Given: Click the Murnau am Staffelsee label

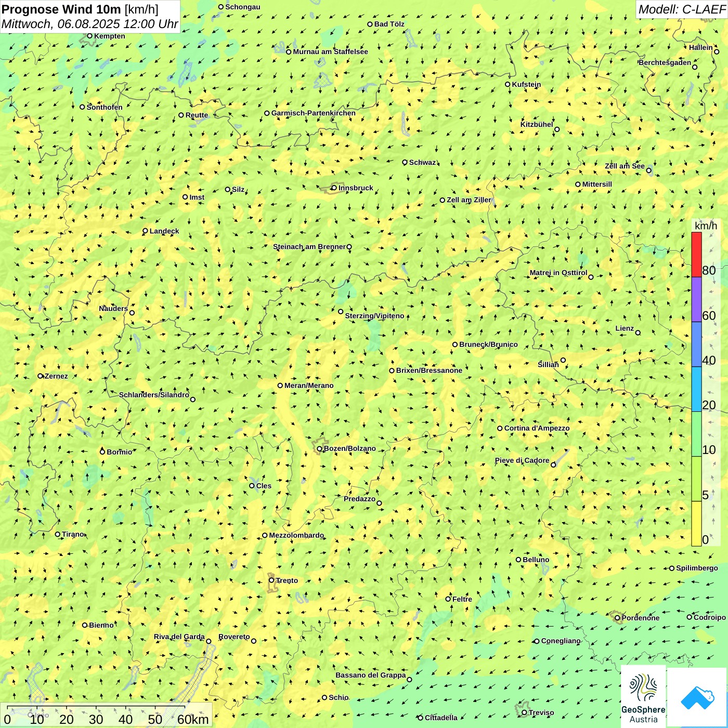Looking at the screenshot, I should [330, 51].
